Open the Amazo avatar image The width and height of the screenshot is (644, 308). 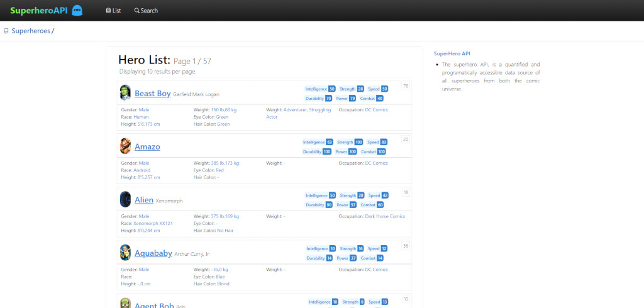click(x=125, y=146)
